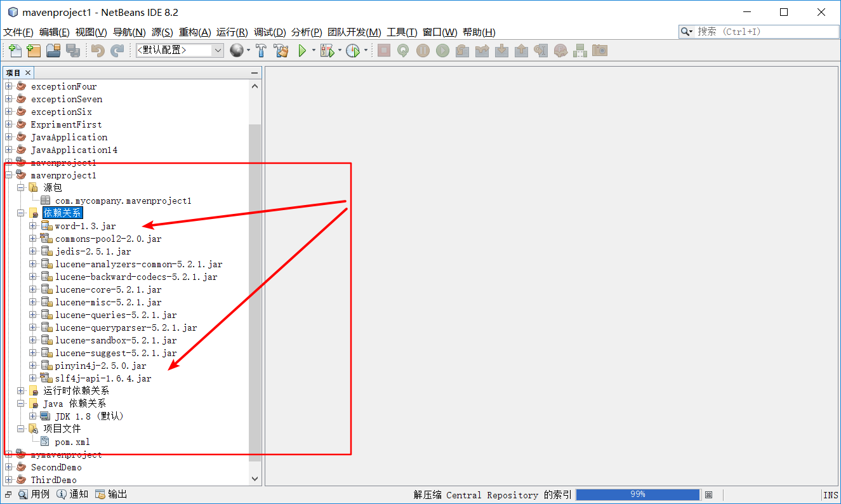Click the Undo toolbar icon
This screenshot has height=504, width=841.
[x=98, y=51]
